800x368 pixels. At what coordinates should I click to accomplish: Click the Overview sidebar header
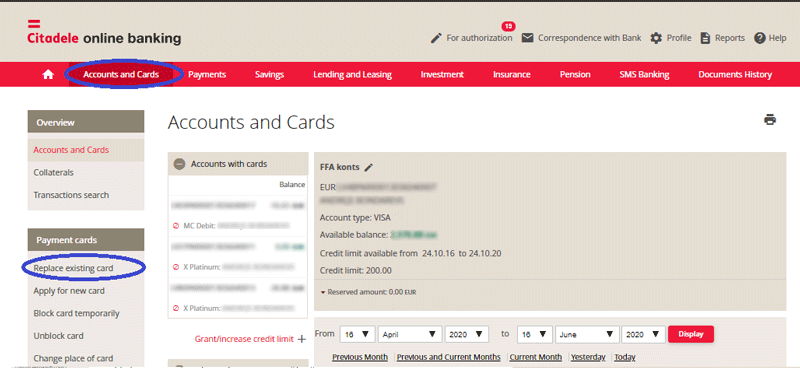[x=86, y=122]
